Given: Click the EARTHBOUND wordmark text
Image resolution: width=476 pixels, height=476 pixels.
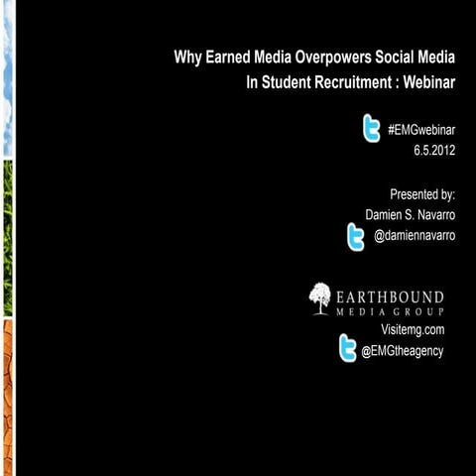Looking at the screenshot, I should coord(390,297).
